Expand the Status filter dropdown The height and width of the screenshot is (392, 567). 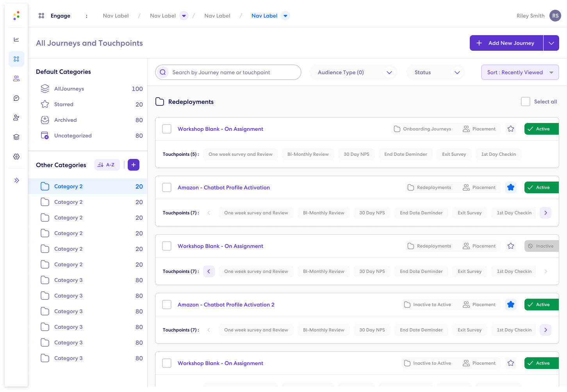pos(435,72)
